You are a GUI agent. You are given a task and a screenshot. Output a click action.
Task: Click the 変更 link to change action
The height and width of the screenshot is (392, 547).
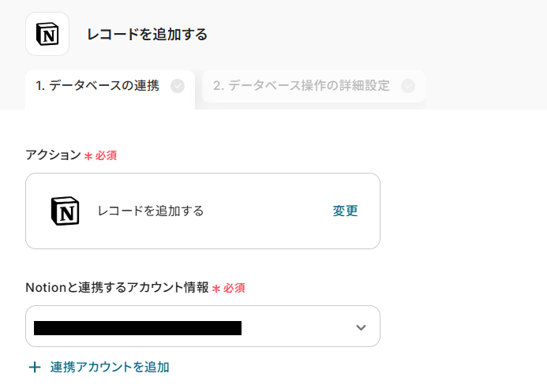(x=345, y=211)
